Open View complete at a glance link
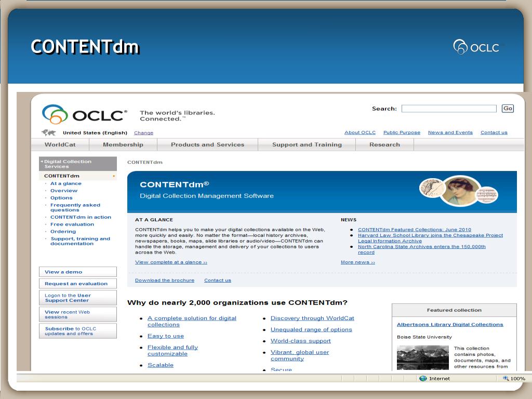This screenshot has width=532, height=399. [x=171, y=262]
